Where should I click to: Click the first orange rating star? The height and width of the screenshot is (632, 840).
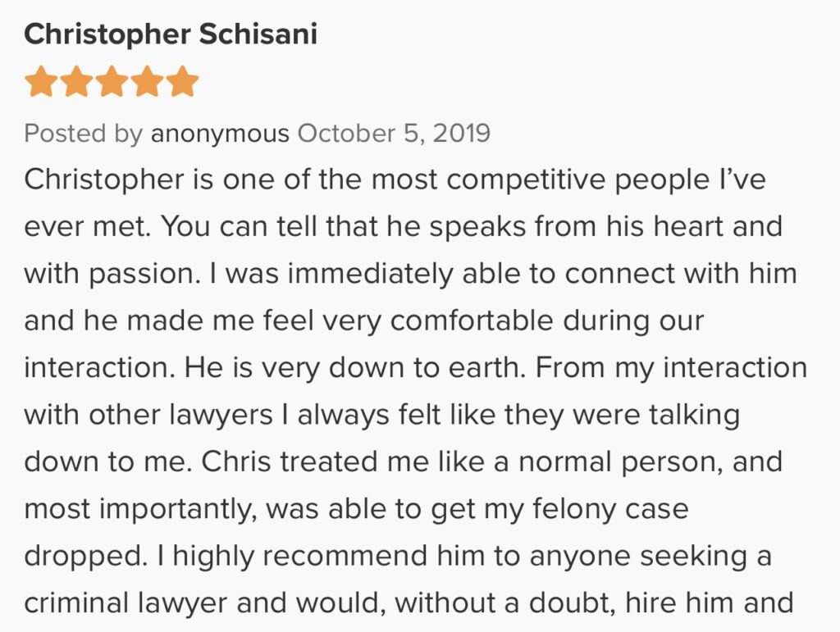click(41, 83)
